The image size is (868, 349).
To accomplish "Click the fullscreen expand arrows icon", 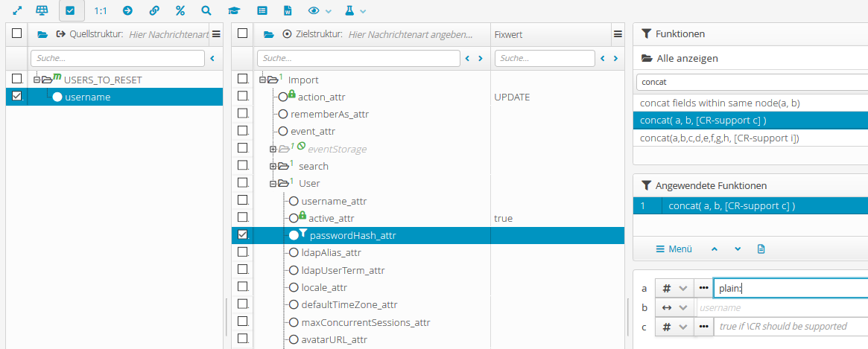I will click(16, 11).
